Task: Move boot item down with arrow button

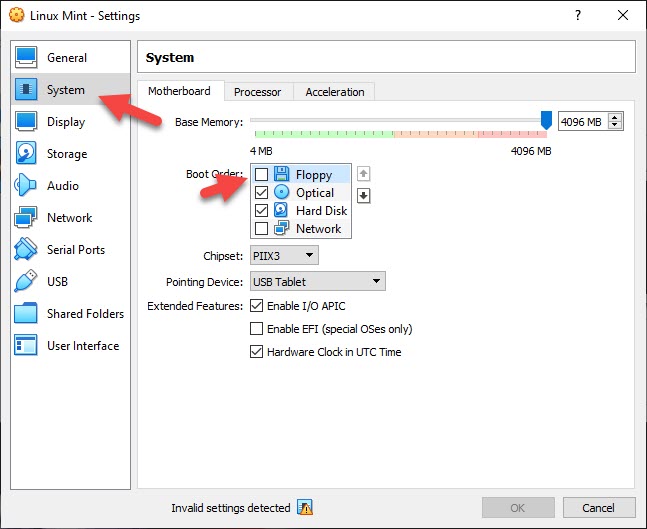Action: [364, 195]
